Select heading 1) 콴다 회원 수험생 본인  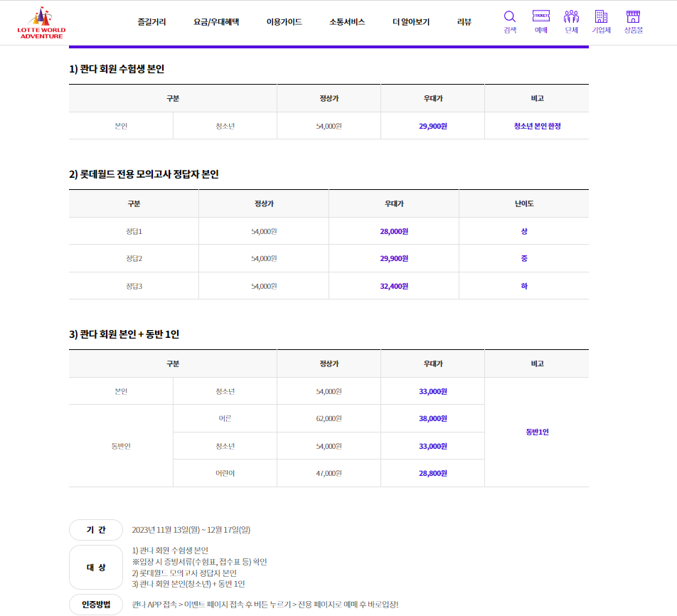[117, 69]
